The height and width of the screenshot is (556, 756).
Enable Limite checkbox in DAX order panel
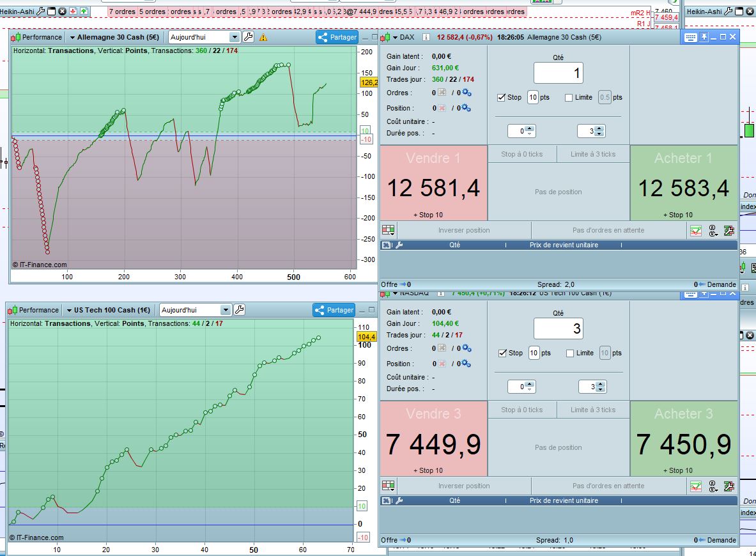pos(569,97)
